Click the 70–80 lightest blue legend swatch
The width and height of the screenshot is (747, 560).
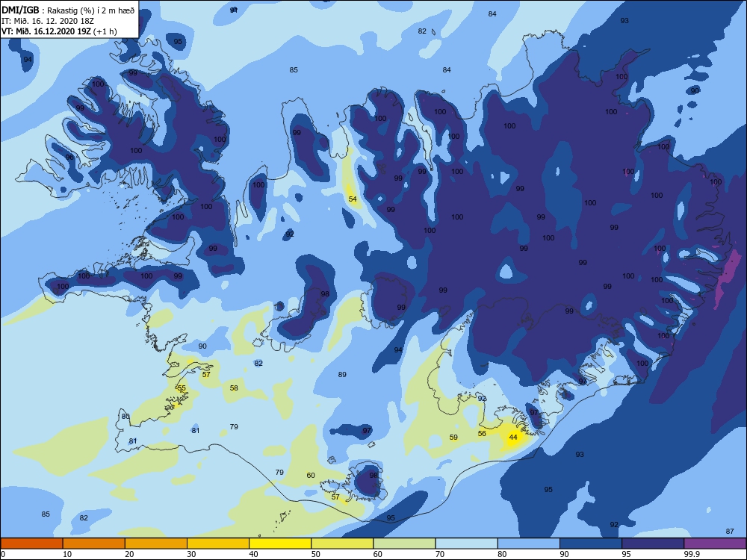coord(467,544)
